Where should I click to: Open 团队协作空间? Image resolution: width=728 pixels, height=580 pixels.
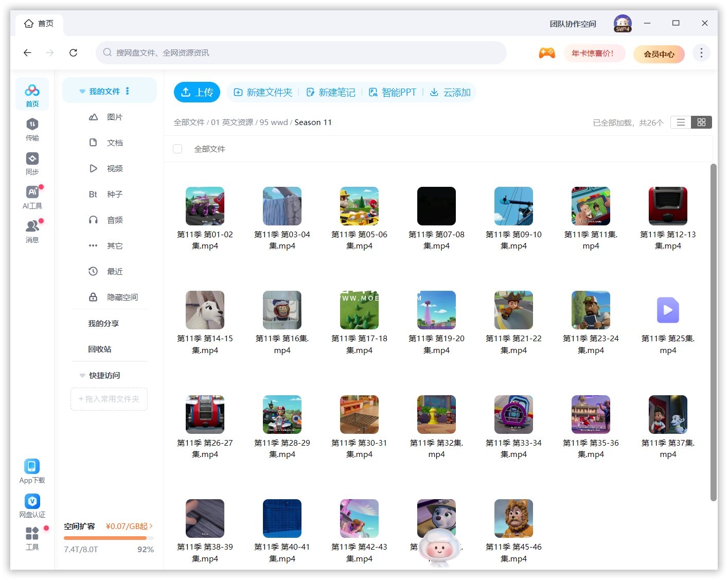(x=573, y=23)
